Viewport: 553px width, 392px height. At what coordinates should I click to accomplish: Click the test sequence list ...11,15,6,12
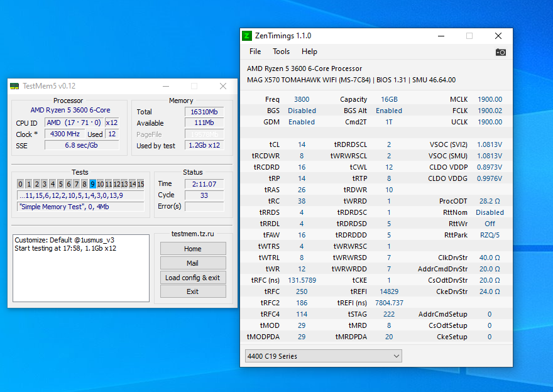80,195
